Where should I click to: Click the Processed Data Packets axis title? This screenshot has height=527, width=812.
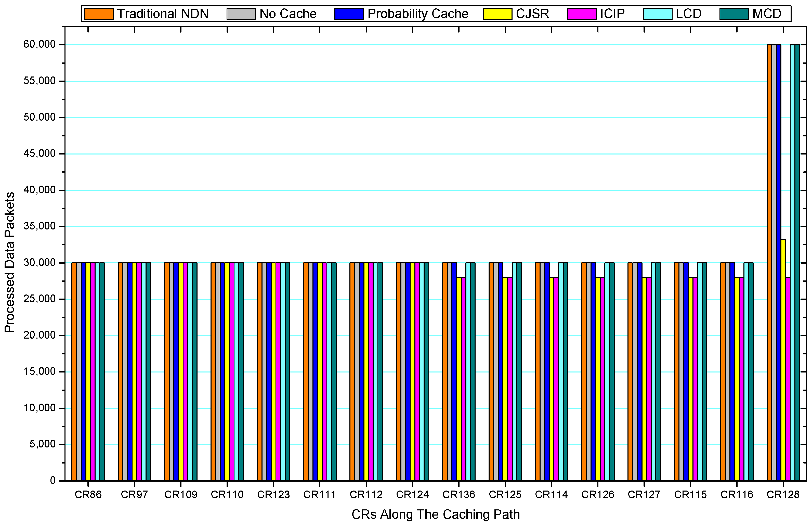(9, 262)
